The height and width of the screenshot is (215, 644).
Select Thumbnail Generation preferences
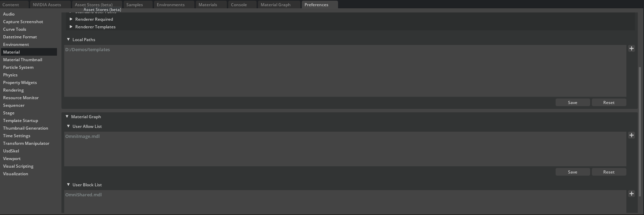tap(29, 128)
